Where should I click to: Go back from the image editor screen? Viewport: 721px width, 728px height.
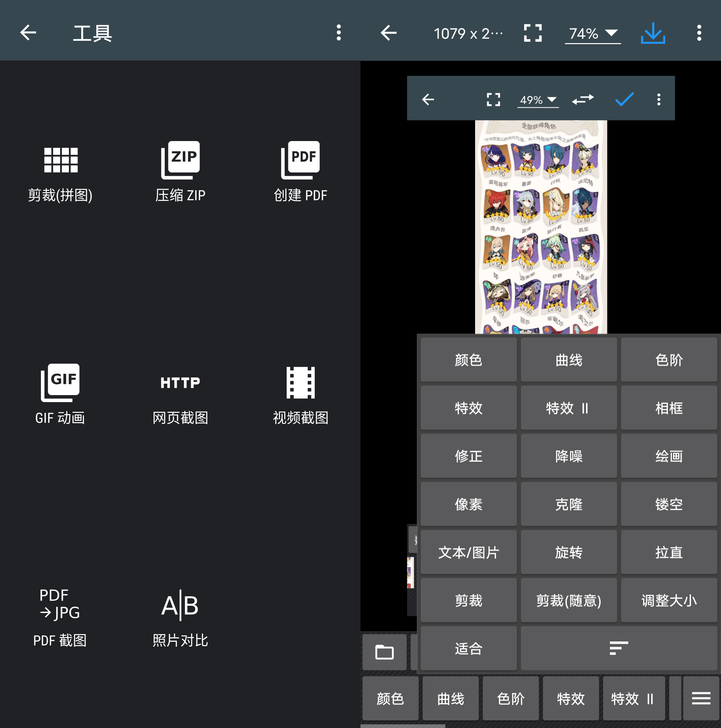click(389, 33)
